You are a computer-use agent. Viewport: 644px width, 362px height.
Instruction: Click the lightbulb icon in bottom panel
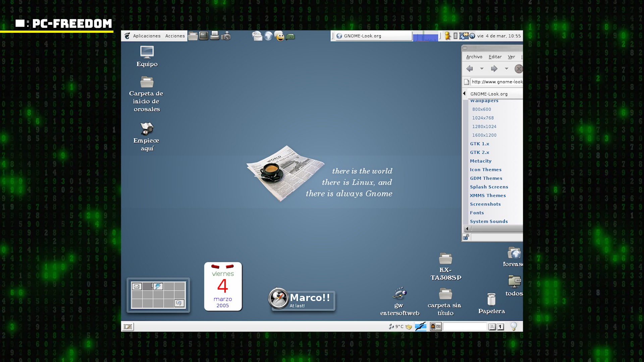(514, 326)
